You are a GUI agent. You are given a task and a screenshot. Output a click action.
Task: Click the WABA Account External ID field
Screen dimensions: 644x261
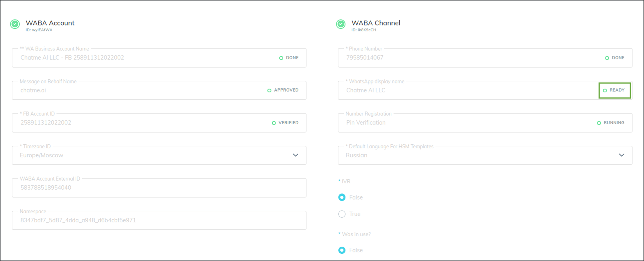(159, 188)
